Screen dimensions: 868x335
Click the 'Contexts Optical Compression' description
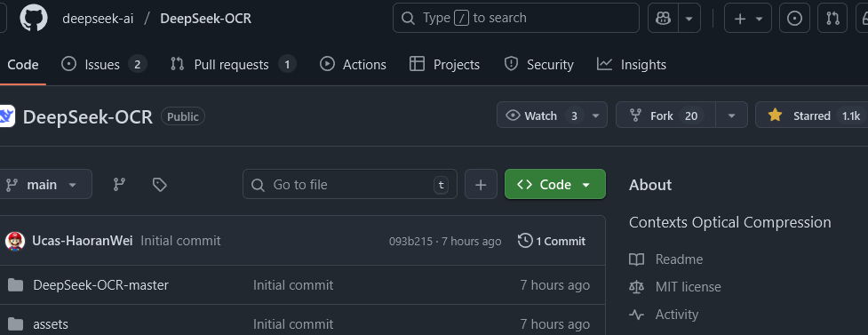(730, 223)
